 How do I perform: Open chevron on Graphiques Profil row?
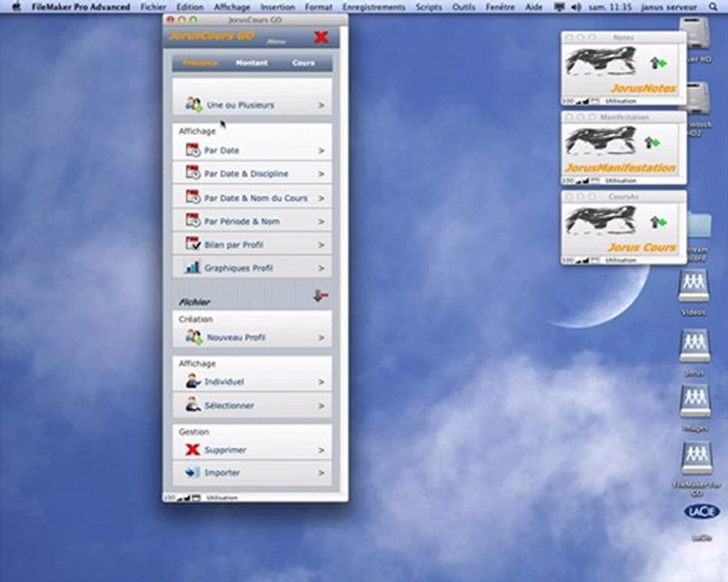pos(321,268)
